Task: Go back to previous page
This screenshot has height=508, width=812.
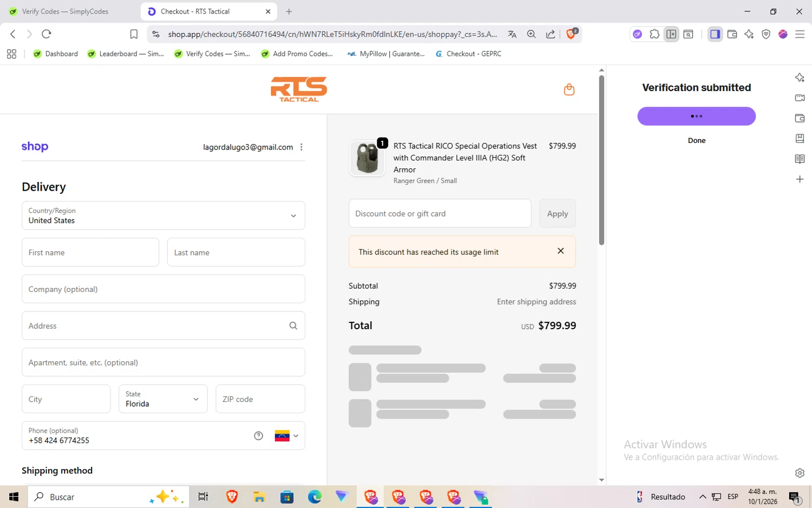Action: coord(13,34)
